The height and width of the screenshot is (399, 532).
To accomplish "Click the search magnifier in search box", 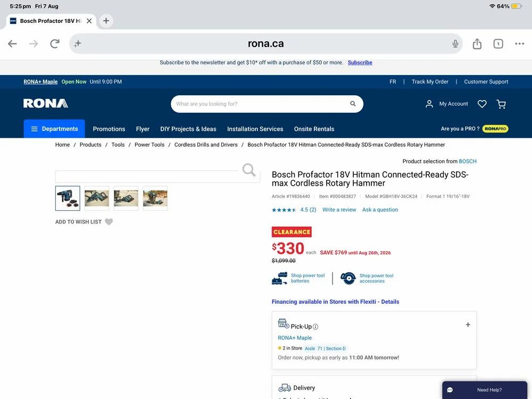I will (353, 104).
